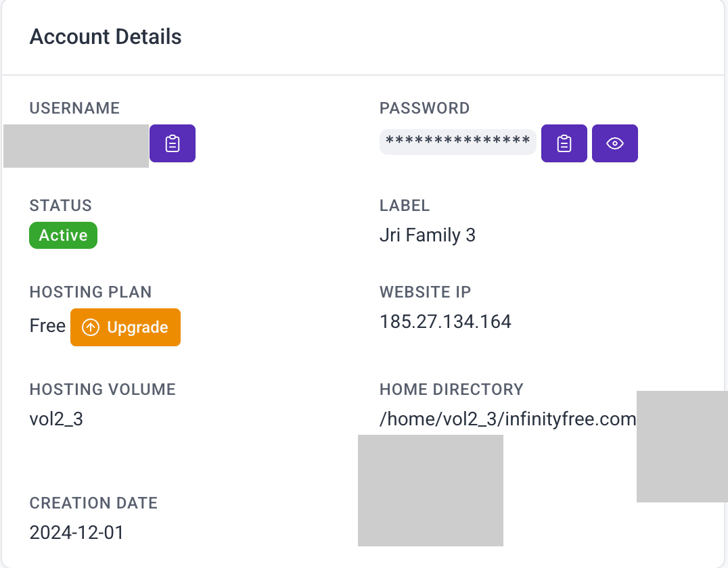Click the Free hosting plan text
The image size is (728, 568).
click(47, 327)
